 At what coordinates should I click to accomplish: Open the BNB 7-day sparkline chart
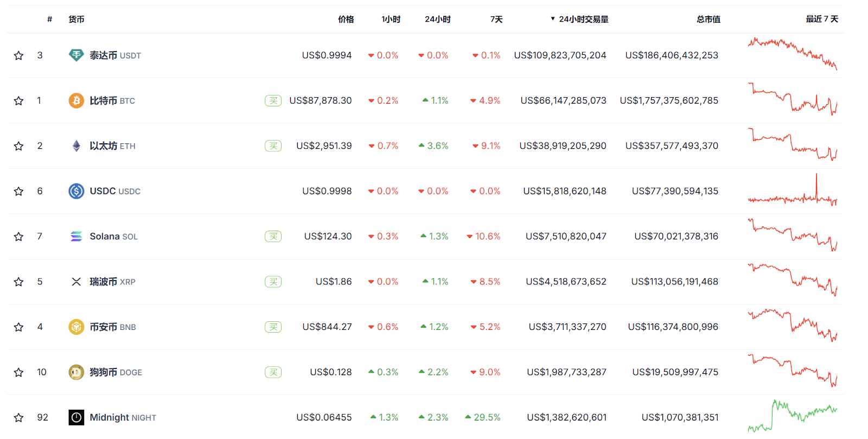(x=793, y=325)
